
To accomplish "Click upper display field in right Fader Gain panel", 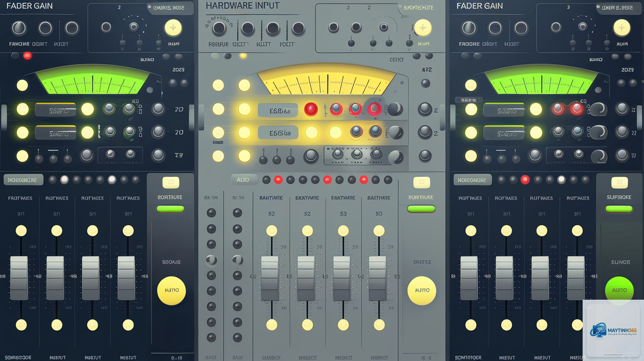I will (x=505, y=109).
